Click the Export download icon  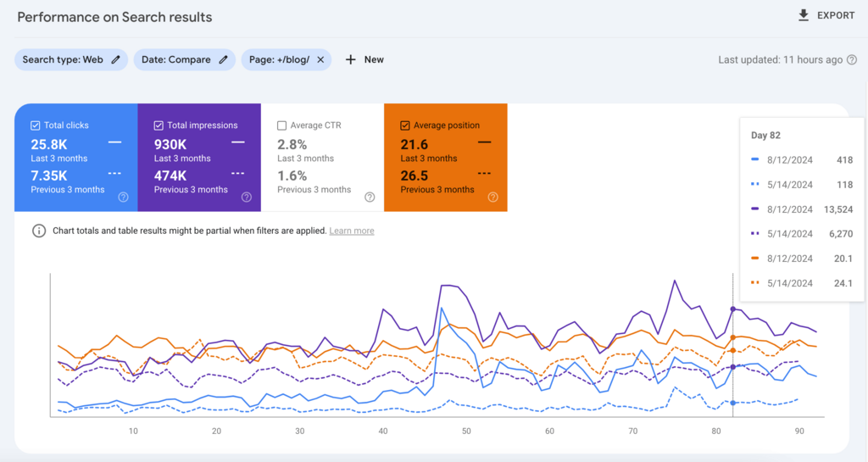click(x=804, y=16)
